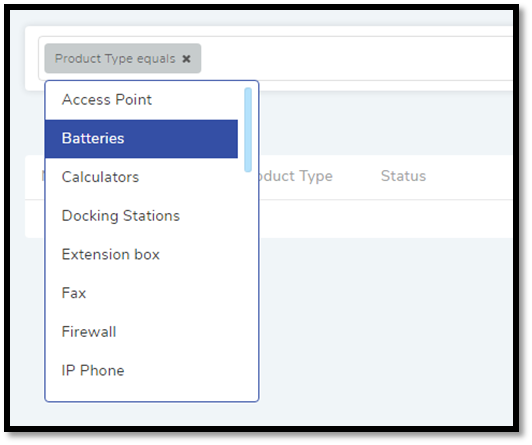Click the partially hidden leftmost column header
532x445 pixels.
coord(43,176)
